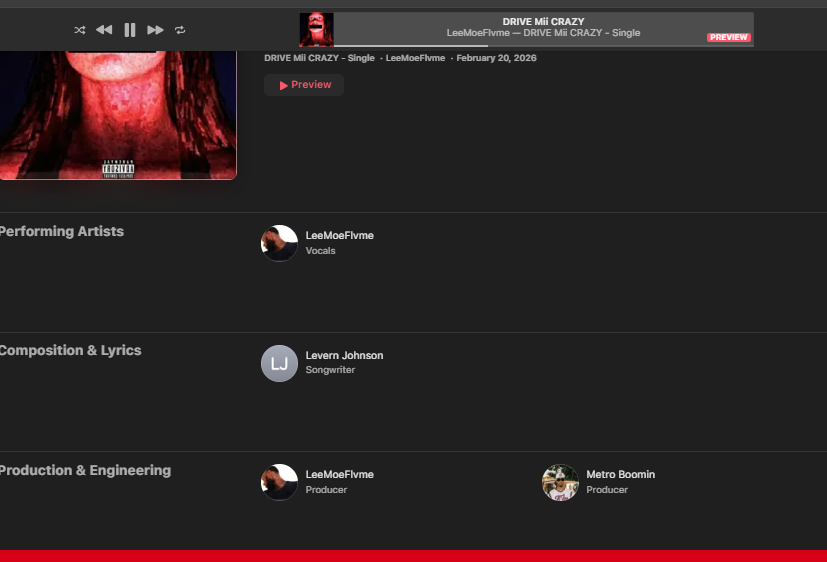Play the song Preview button
The width and height of the screenshot is (827, 562).
click(304, 85)
